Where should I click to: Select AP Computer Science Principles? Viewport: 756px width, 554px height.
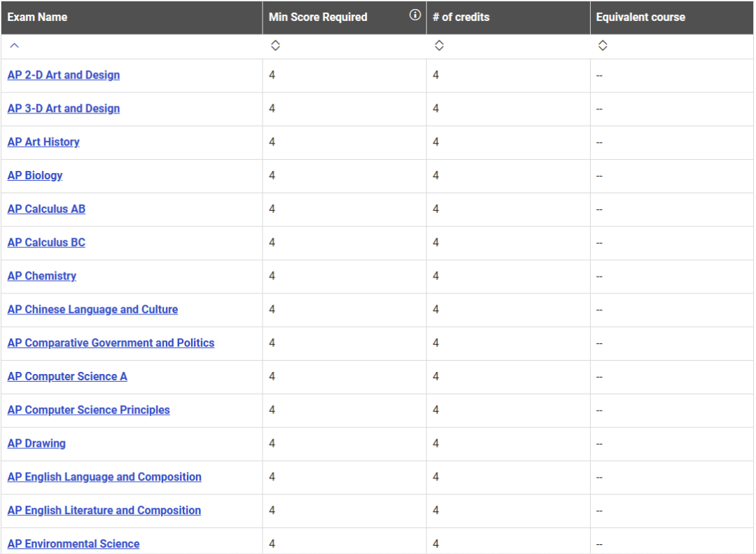click(89, 410)
